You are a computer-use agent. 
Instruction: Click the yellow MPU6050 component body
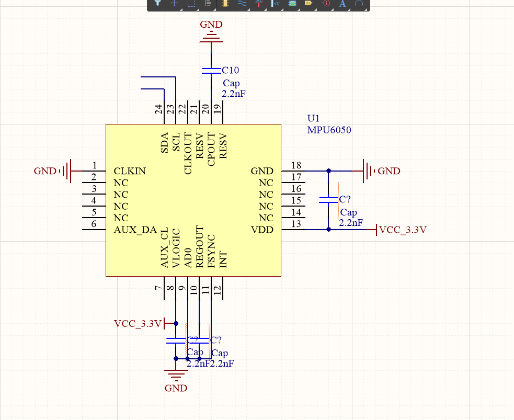click(x=193, y=200)
